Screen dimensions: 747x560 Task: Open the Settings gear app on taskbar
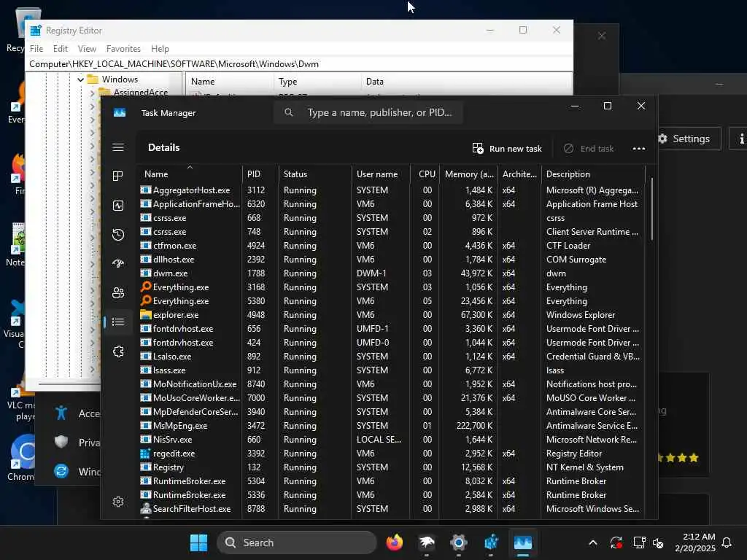[x=458, y=542]
